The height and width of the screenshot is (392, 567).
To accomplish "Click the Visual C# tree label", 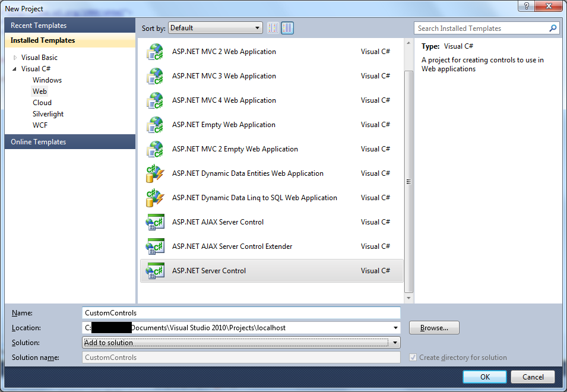I will tap(36, 69).
